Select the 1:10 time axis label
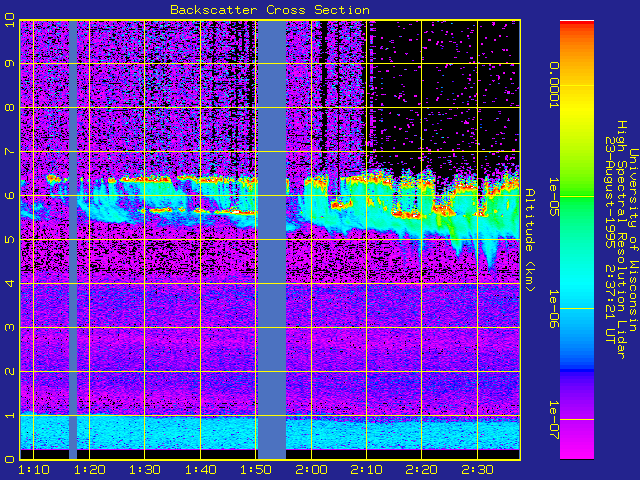 pyautogui.click(x=34, y=469)
